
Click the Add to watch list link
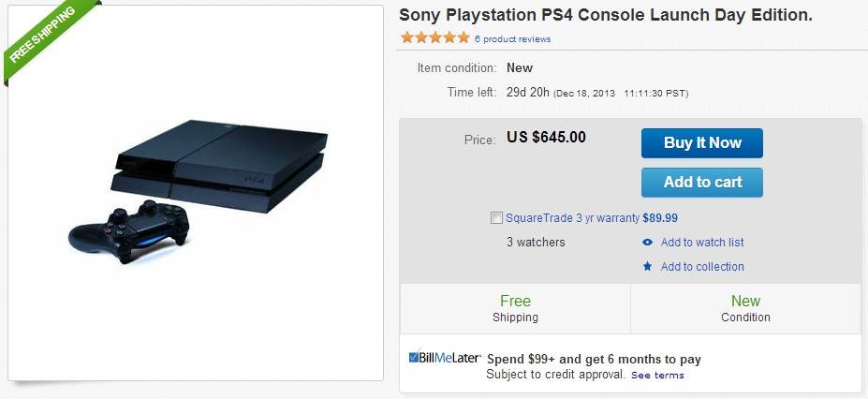702,243
